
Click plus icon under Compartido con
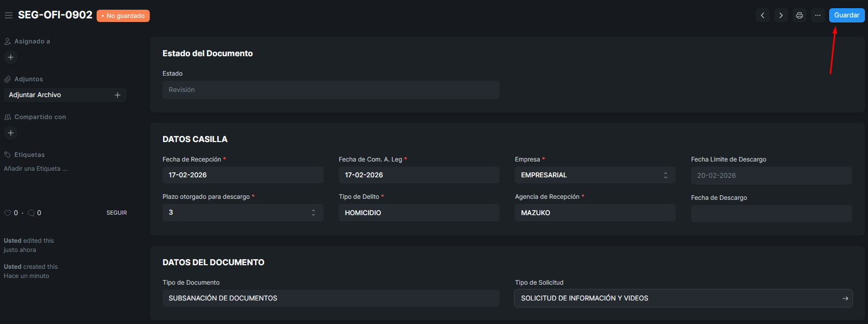(x=11, y=133)
